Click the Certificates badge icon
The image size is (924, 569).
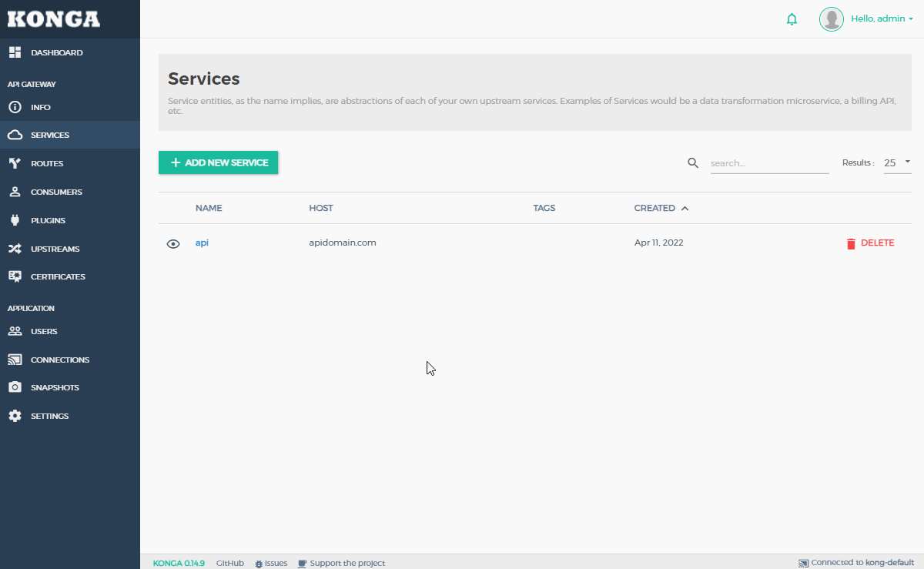pos(14,276)
